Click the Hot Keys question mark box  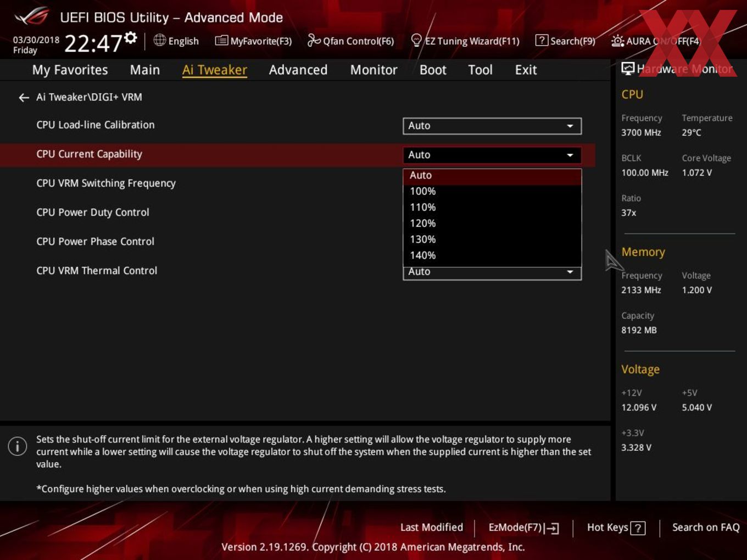point(638,528)
